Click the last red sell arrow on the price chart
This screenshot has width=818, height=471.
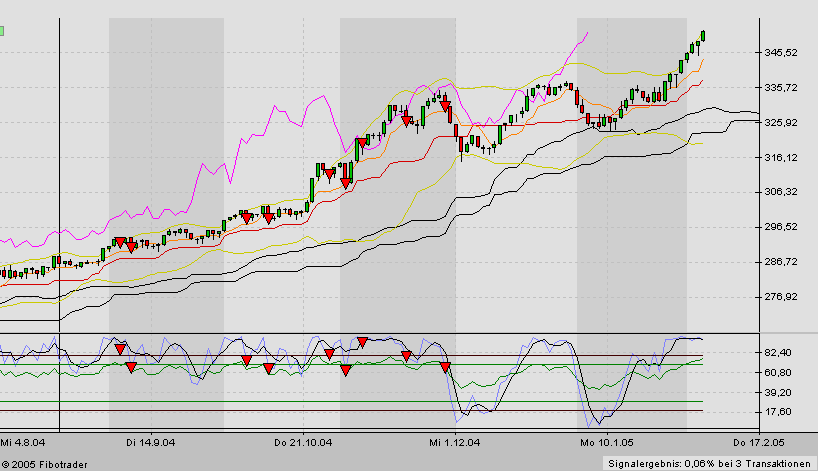pyautogui.click(x=444, y=103)
